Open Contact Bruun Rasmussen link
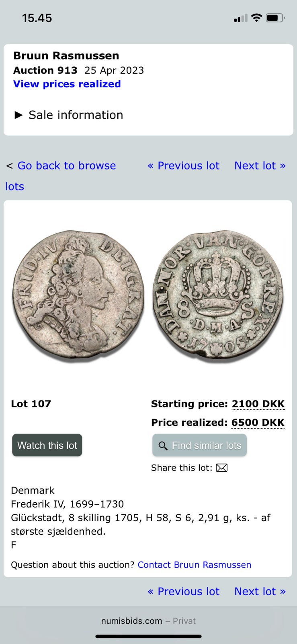 (195, 565)
